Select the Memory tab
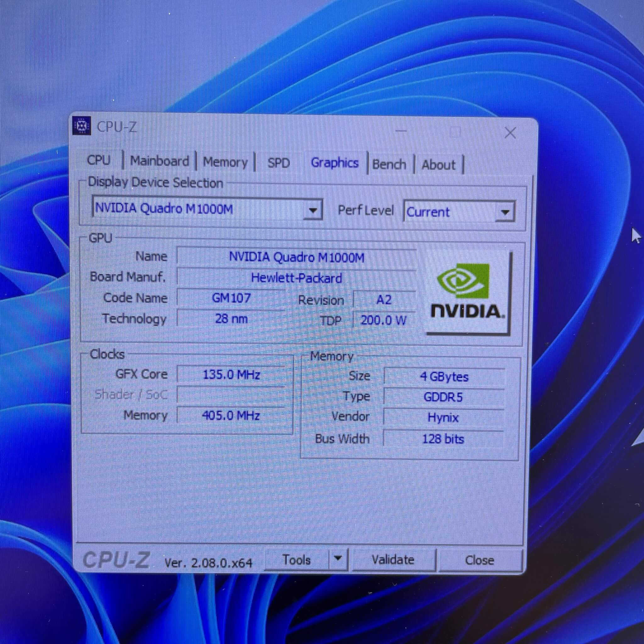 pos(225,162)
